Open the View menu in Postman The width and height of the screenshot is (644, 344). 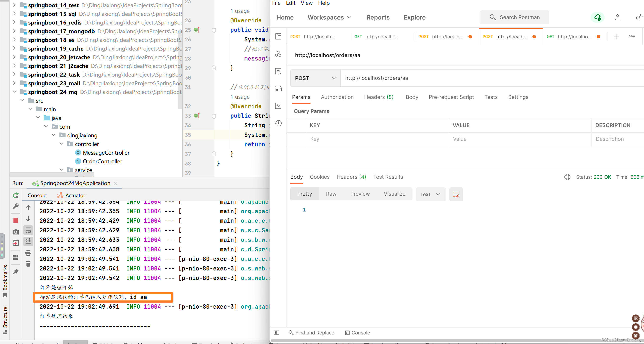307,3
